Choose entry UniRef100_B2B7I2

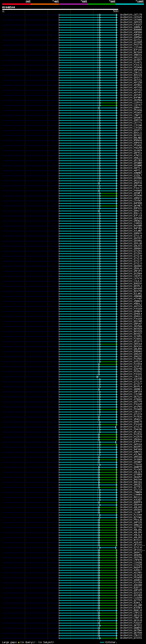131,588
